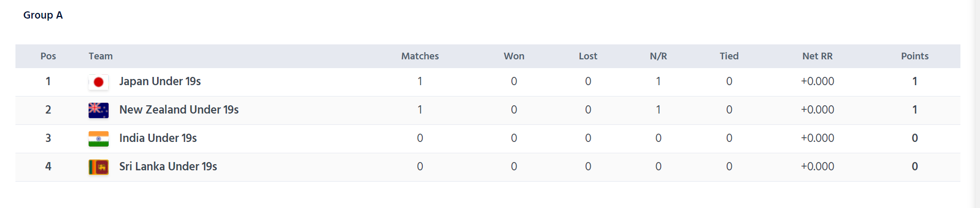Select Sri Lanka's Points value

click(915, 167)
